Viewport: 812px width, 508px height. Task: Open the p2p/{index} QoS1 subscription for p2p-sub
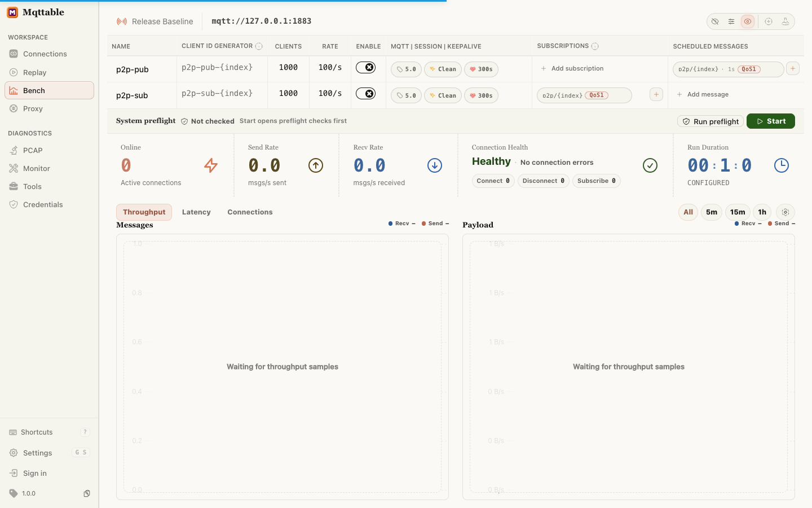(584, 95)
